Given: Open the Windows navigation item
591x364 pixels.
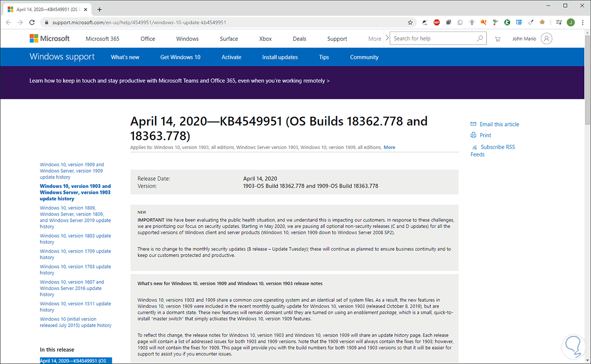Looking at the screenshot, I should [188, 39].
